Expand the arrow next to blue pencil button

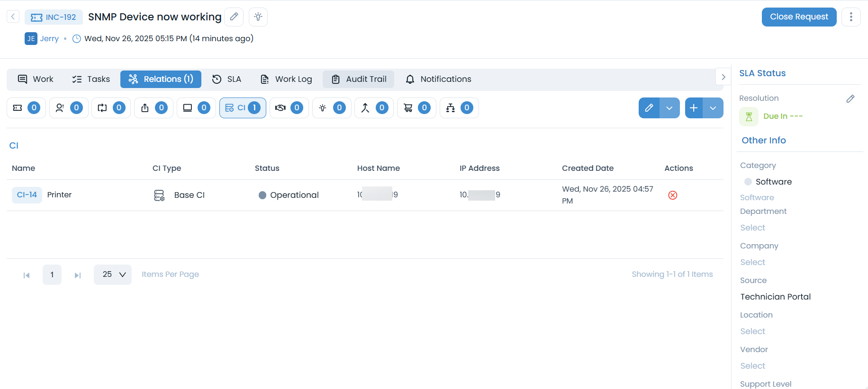[x=669, y=108]
